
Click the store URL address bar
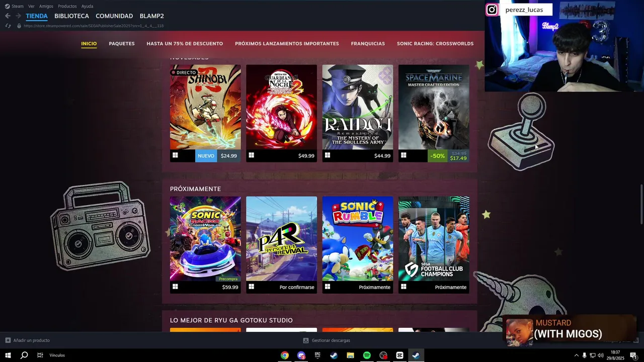94,26
